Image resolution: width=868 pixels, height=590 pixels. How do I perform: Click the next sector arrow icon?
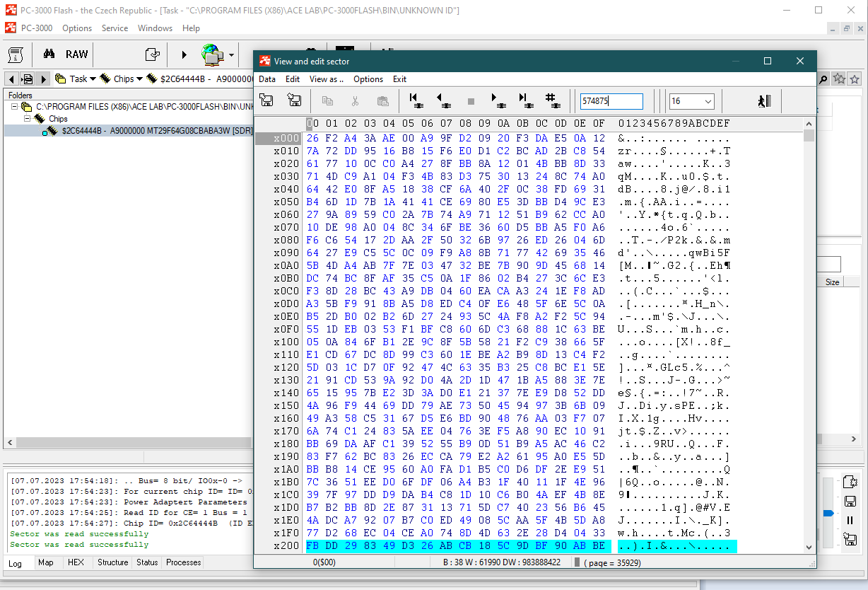(x=498, y=101)
